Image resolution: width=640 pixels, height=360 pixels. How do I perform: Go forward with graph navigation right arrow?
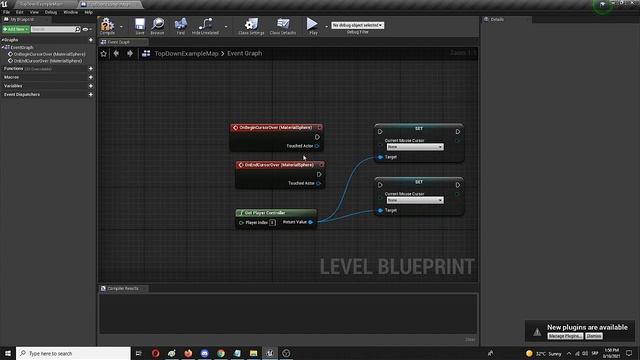tap(130, 53)
